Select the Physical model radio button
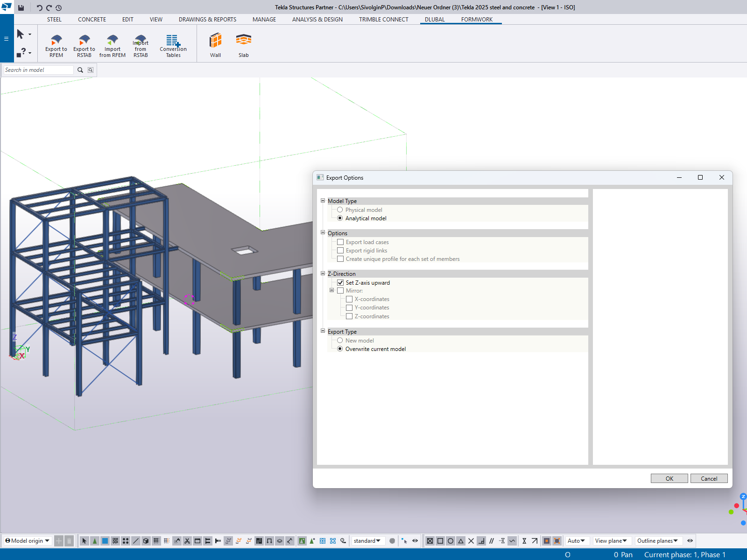This screenshot has height=560, width=747. 340,210
